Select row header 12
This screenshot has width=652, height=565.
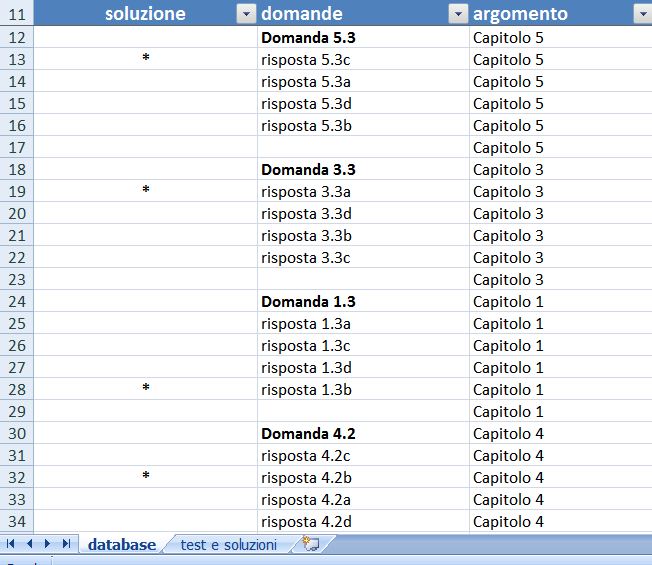(17, 37)
